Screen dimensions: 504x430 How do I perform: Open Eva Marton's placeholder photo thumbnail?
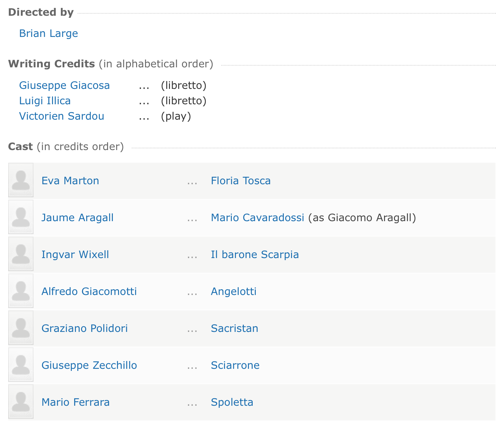tap(21, 180)
